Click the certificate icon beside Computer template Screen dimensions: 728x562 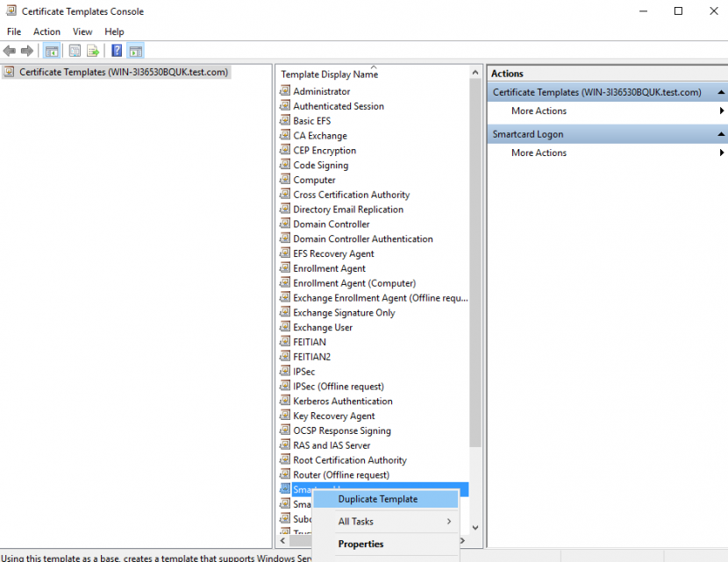click(x=284, y=179)
